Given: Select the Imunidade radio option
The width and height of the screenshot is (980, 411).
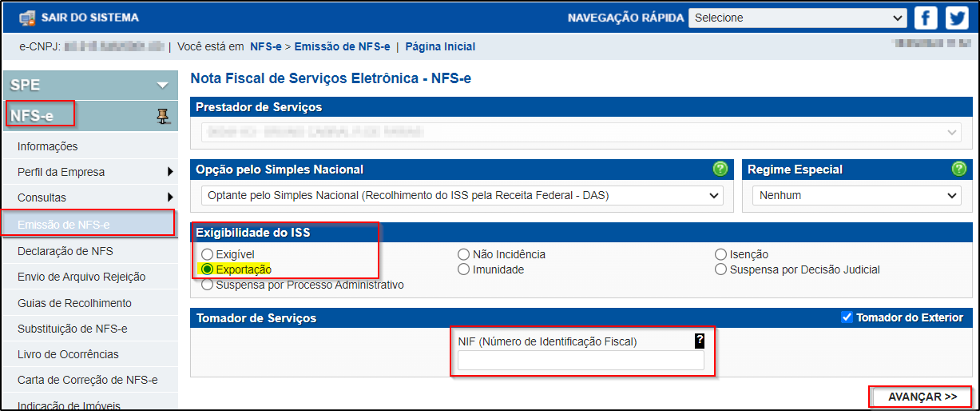Looking at the screenshot, I should tap(464, 269).
